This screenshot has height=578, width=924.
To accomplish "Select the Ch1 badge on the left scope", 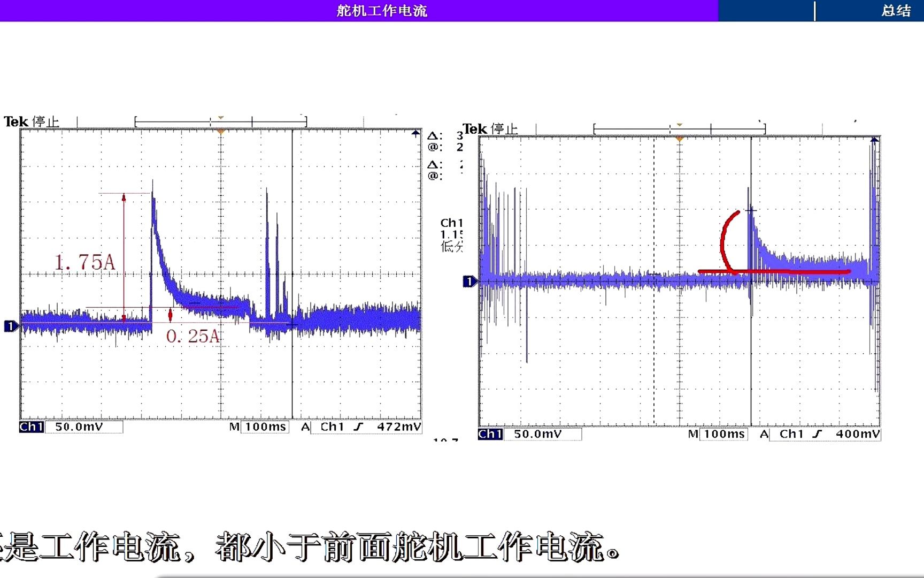I will click(31, 427).
